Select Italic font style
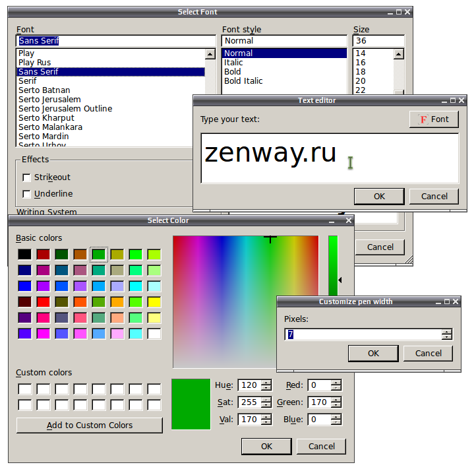The width and height of the screenshot is (476, 471). 284,63
